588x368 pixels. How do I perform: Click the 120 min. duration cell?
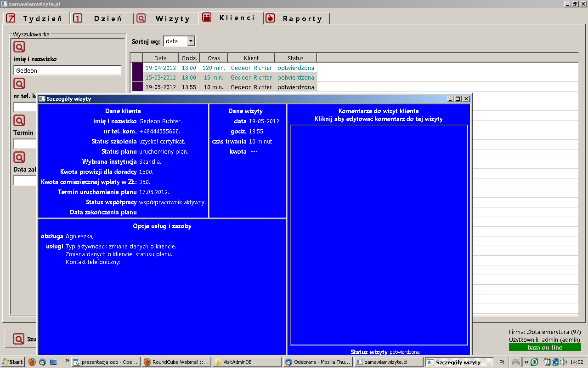(214, 68)
